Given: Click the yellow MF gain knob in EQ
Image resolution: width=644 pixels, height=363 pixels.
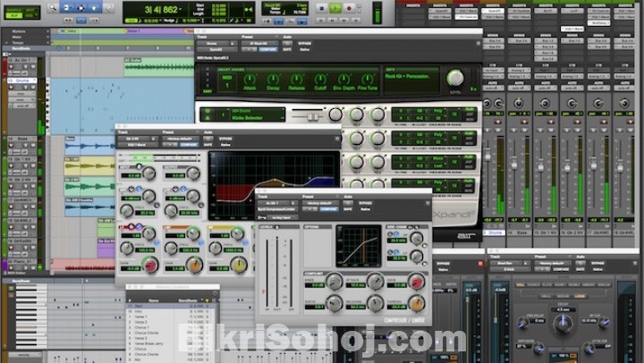Looking at the screenshot, I should [x=239, y=265].
